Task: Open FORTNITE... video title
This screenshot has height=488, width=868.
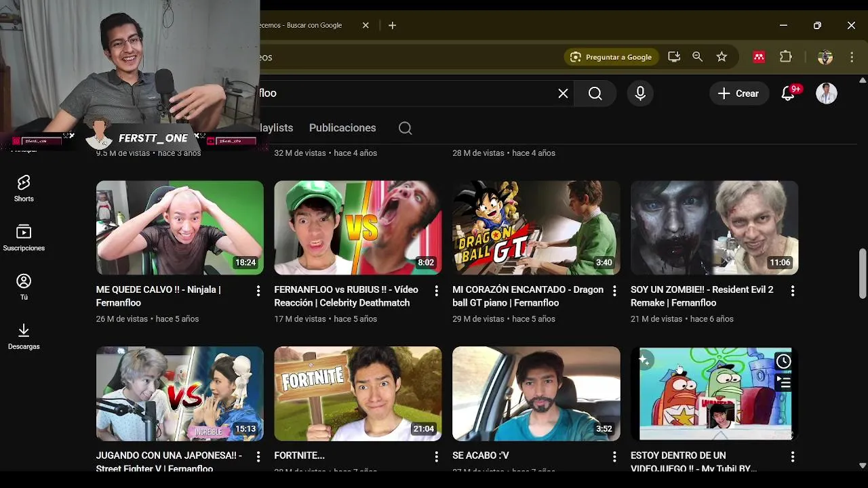Action: click(x=299, y=455)
